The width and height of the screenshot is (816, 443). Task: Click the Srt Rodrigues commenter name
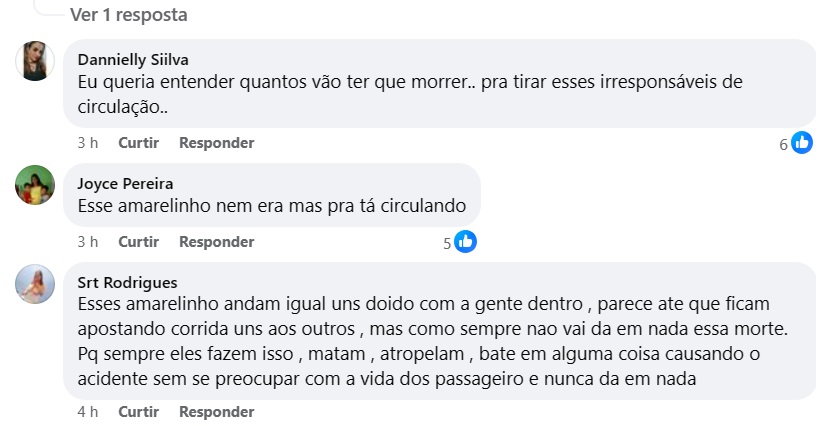coord(127,282)
